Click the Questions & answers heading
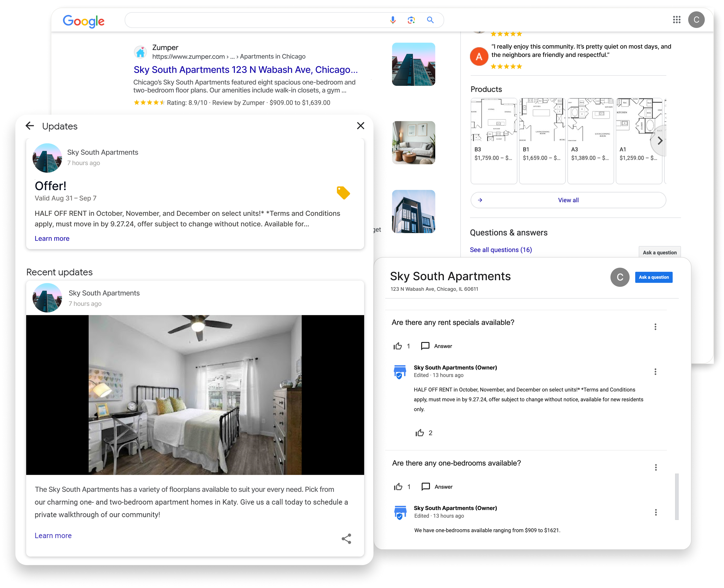The height and width of the screenshot is (588, 724). click(x=508, y=233)
